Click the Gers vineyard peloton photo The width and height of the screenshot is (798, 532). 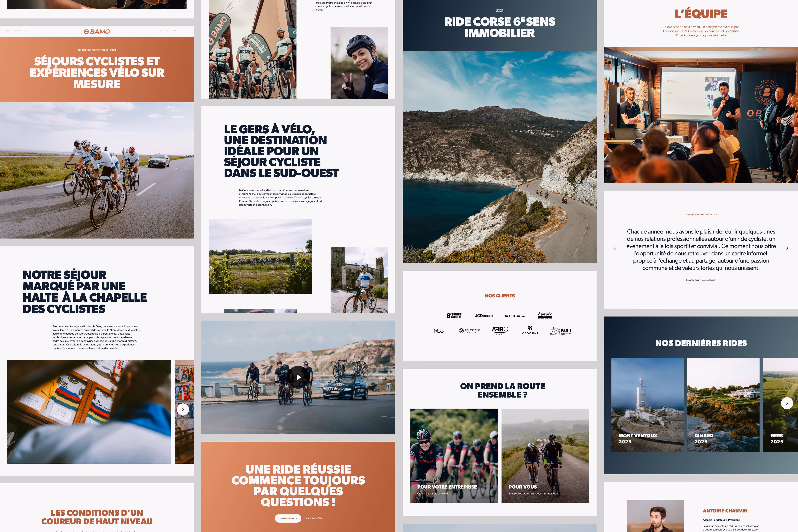point(260,257)
